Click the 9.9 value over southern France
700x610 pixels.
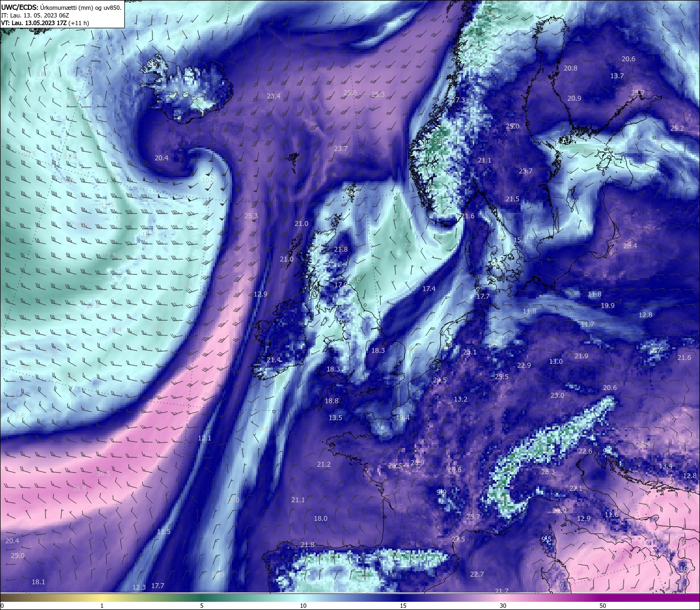pos(442,492)
